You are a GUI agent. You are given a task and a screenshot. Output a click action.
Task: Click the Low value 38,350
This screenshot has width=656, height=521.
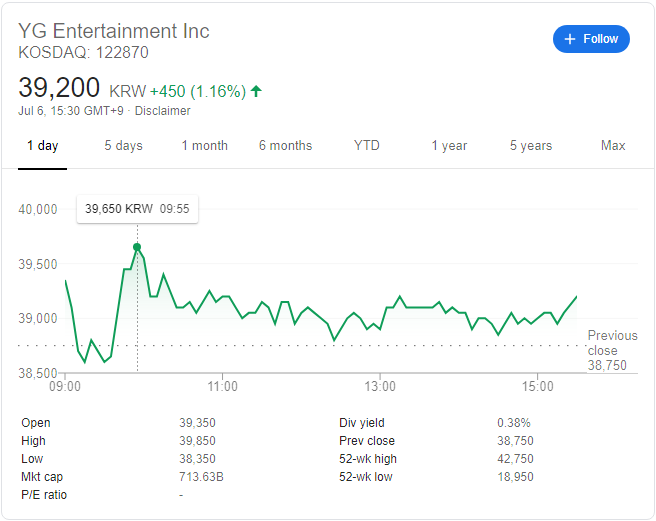pos(197,459)
